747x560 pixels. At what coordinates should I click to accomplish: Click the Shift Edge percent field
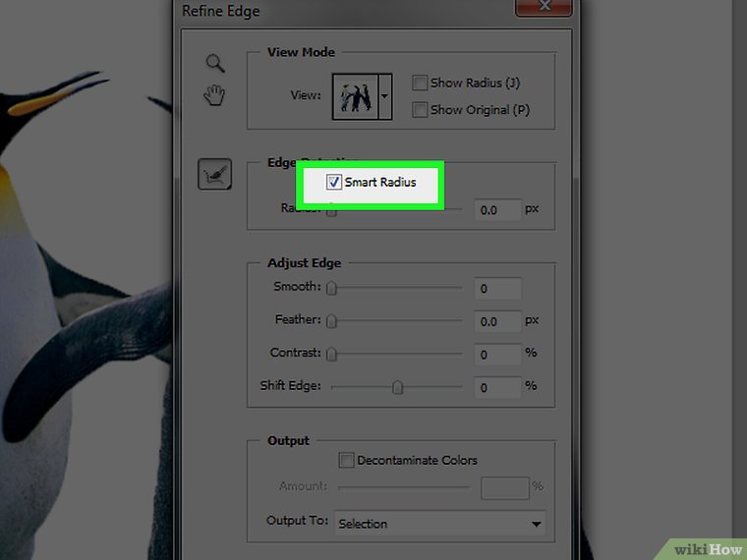pos(497,387)
